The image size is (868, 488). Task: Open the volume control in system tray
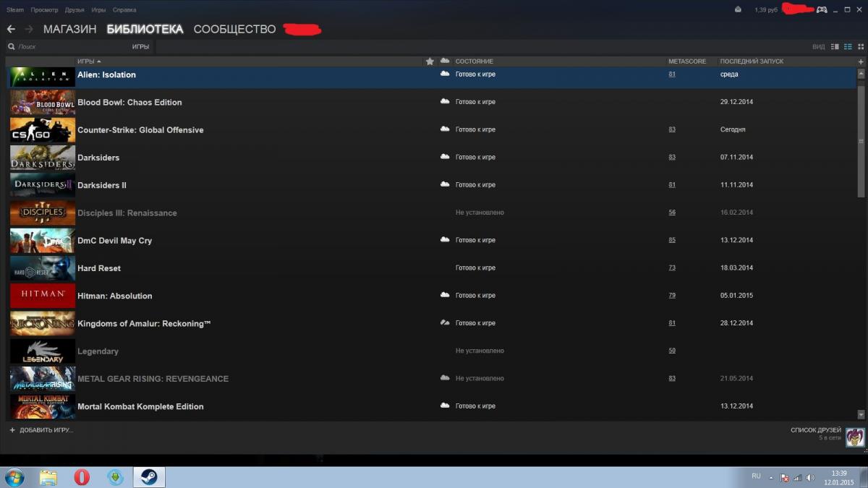[811, 478]
